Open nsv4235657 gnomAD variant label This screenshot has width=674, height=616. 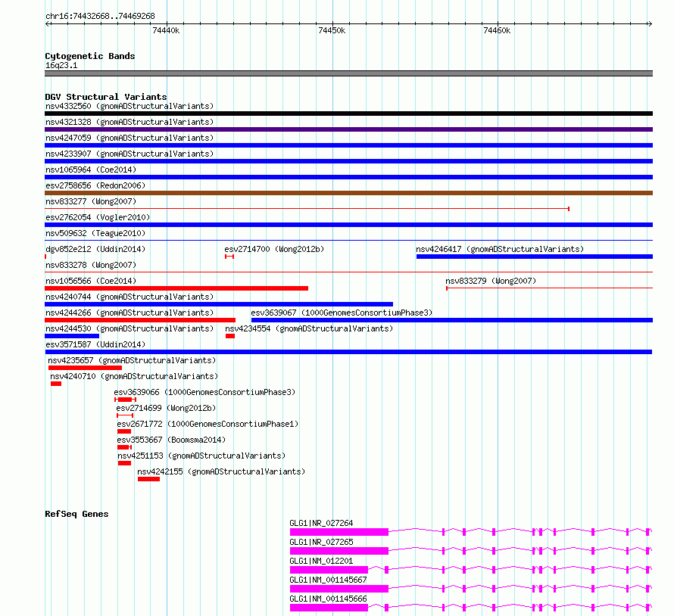[132, 360]
